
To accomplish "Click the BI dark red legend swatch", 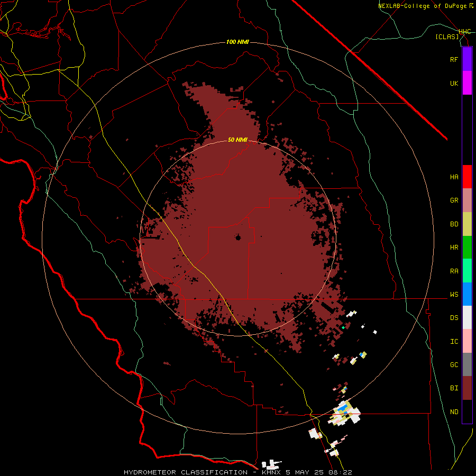I will (x=467, y=388).
